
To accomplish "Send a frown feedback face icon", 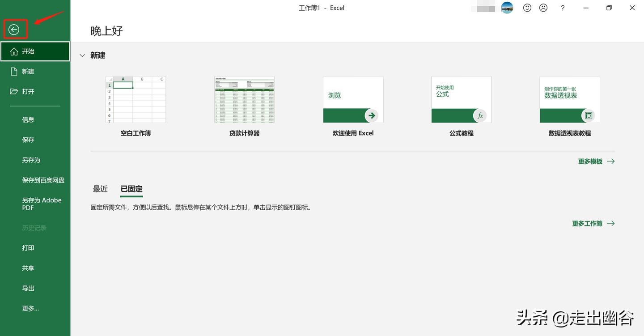I will point(543,8).
